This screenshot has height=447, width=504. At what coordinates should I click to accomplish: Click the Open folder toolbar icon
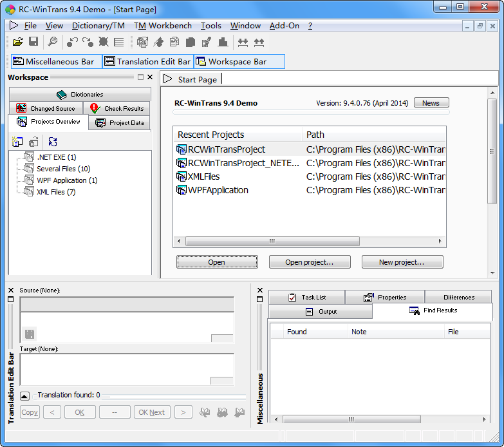[x=17, y=42]
